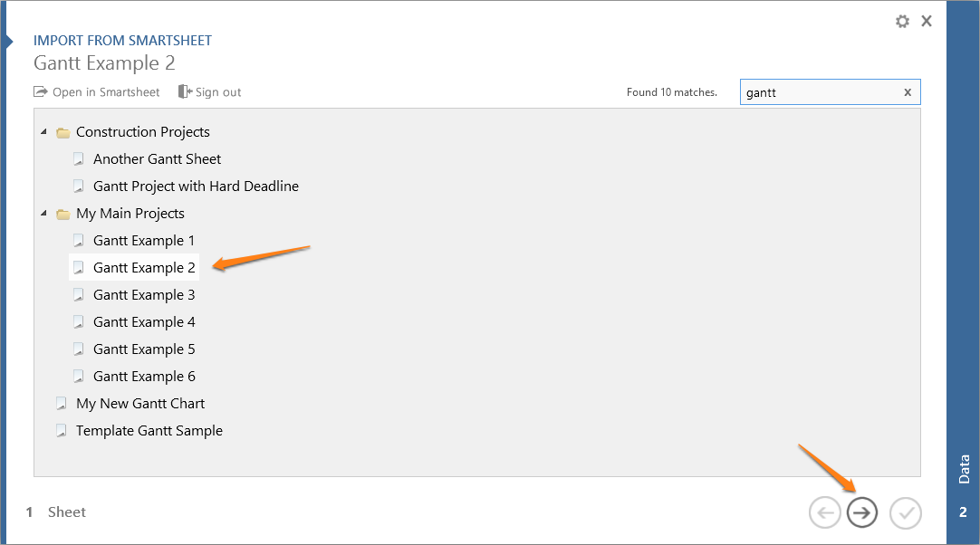Collapse the My Main Projects folder

pos(43,214)
